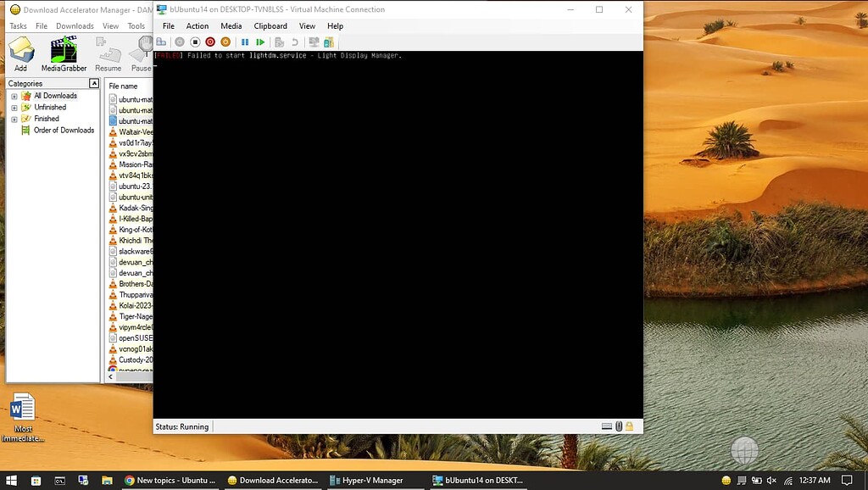Start the VM using the green arrow icon
This screenshot has width=868, height=490.
click(260, 42)
